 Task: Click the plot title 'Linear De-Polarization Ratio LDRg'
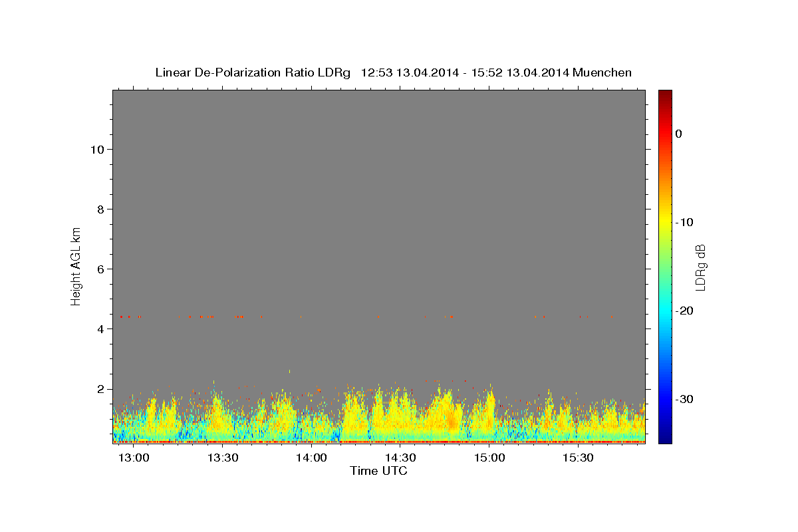(252, 72)
